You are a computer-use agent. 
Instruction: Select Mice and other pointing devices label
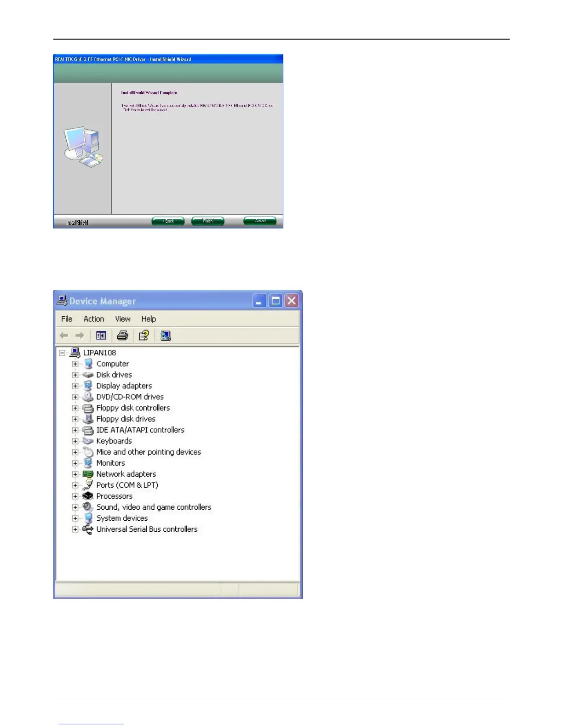coord(149,452)
